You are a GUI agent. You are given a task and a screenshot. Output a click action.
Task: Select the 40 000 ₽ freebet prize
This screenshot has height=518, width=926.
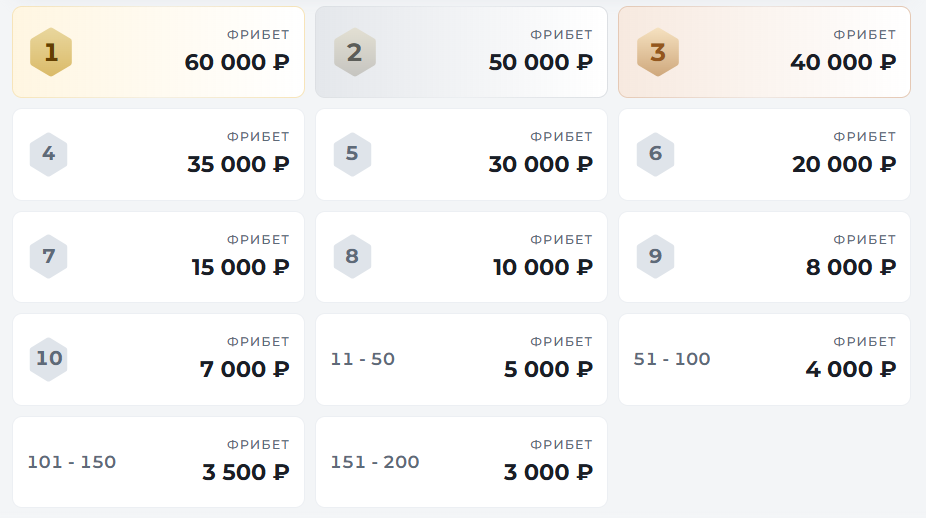[843, 63]
